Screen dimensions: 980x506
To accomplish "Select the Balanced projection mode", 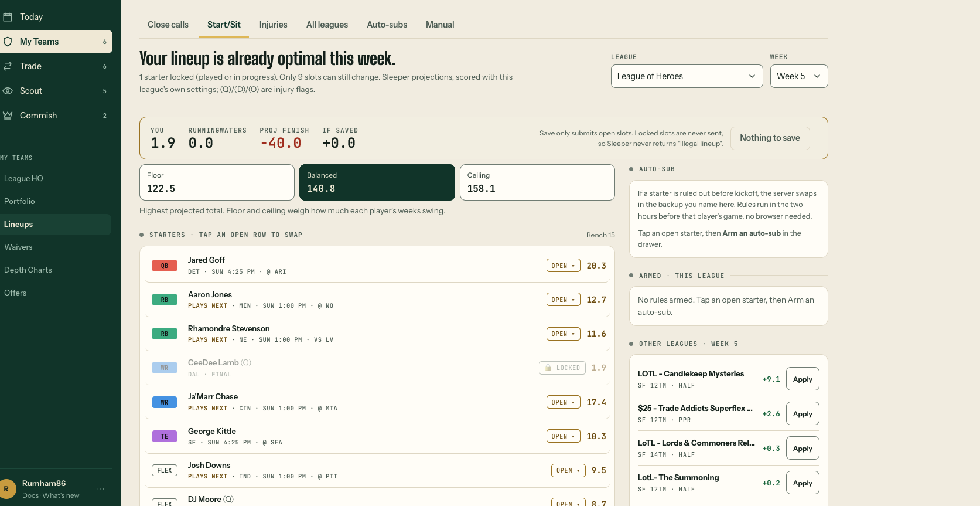I will (377, 182).
